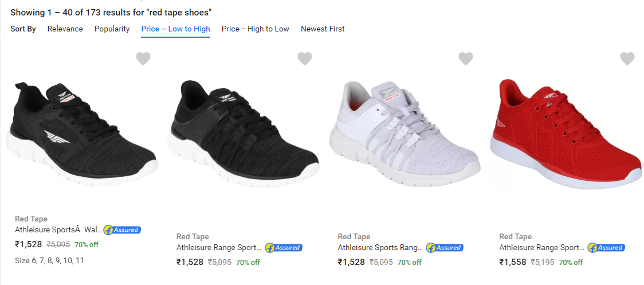Viewport: 644px width, 285px height.
Task: Wishlist the first black Athleisure shoe
Action: pyautogui.click(x=143, y=58)
